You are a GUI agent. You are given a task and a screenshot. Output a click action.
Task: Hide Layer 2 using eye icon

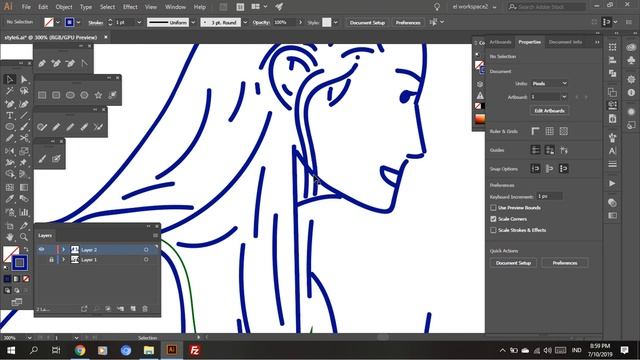coord(41,249)
